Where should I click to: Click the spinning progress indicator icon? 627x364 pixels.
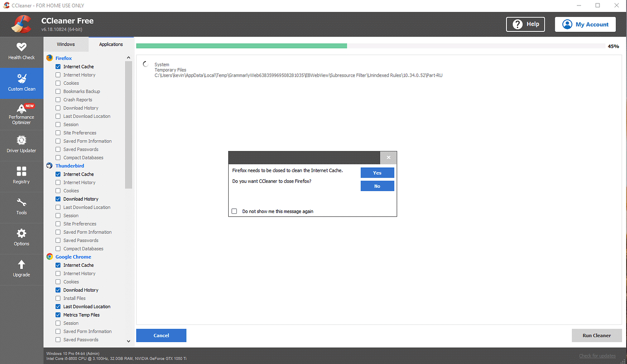pos(146,64)
